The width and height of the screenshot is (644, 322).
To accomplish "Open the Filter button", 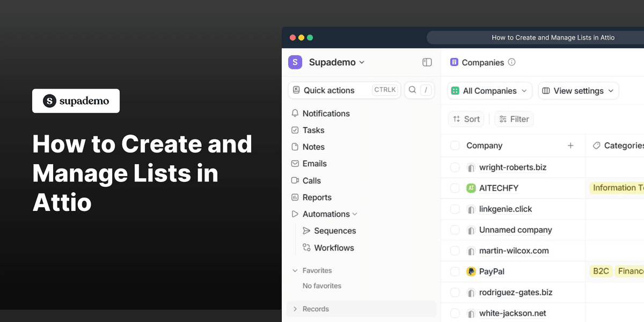I will tap(514, 119).
